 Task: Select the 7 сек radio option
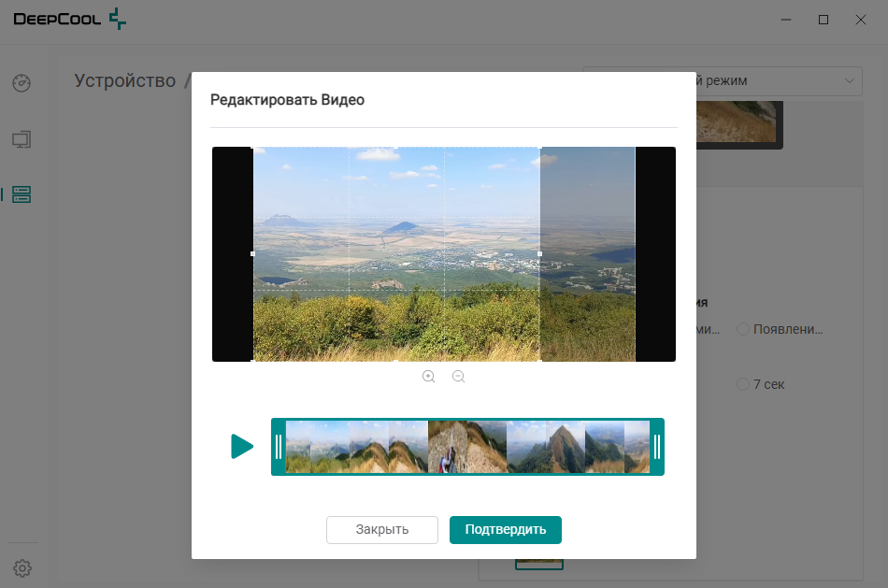[x=761, y=384]
